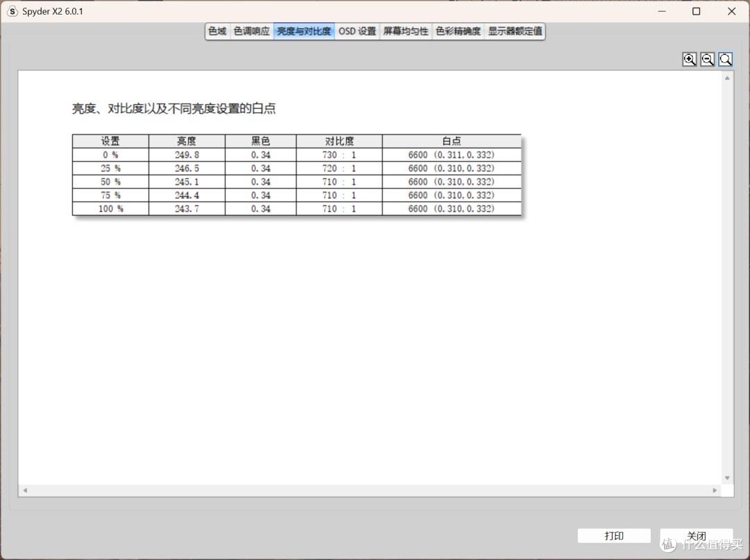750x560 pixels.
Task: Open the 色彩精确度 tab
Action: coord(458,31)
